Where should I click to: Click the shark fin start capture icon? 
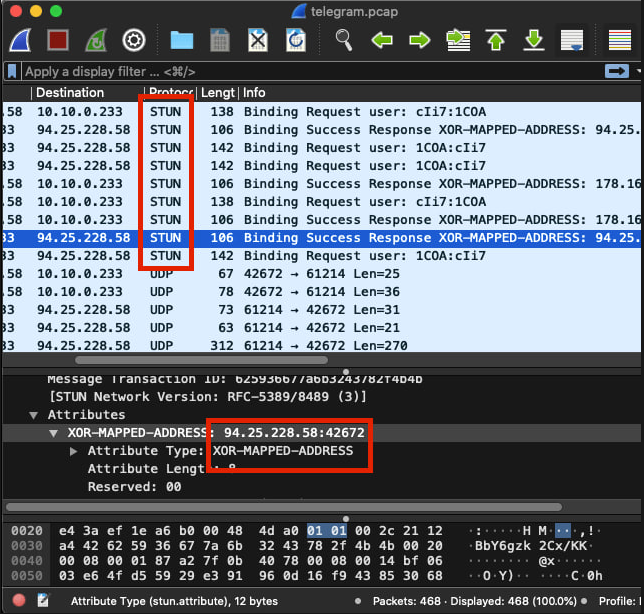point(22,41)
